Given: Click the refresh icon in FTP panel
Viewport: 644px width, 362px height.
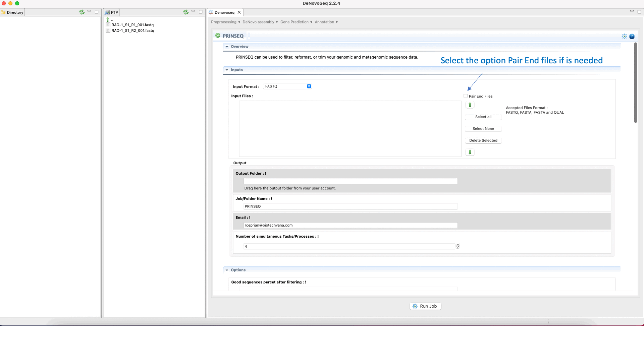Looking at the screenshot, I should [185, 12].
